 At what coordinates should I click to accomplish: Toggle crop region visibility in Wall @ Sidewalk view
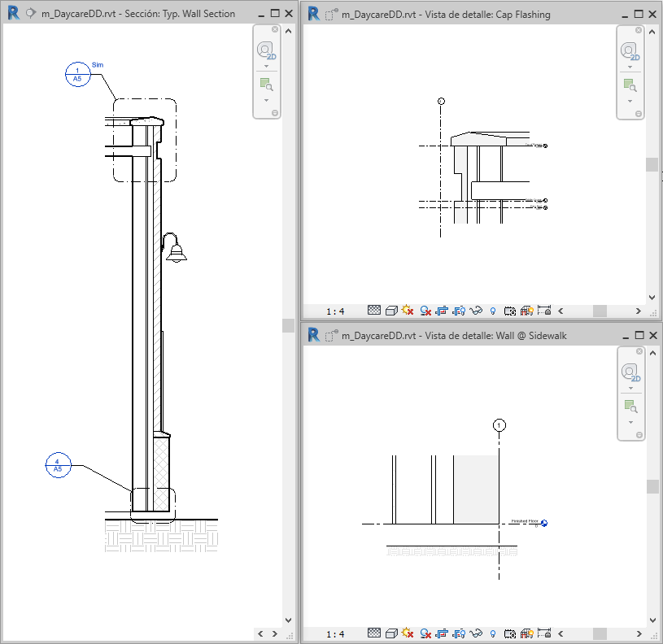pyautogui.click(x=459, y=633)
